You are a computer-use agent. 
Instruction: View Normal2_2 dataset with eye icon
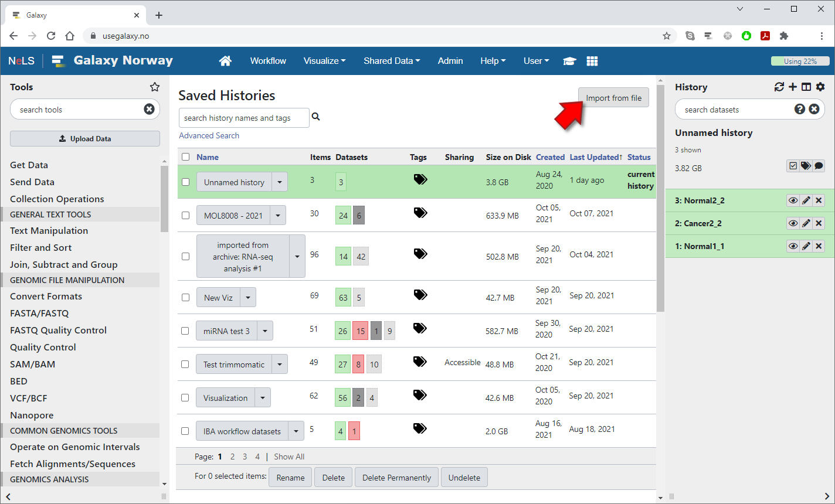pyautogui.click(x=793, y=200)
